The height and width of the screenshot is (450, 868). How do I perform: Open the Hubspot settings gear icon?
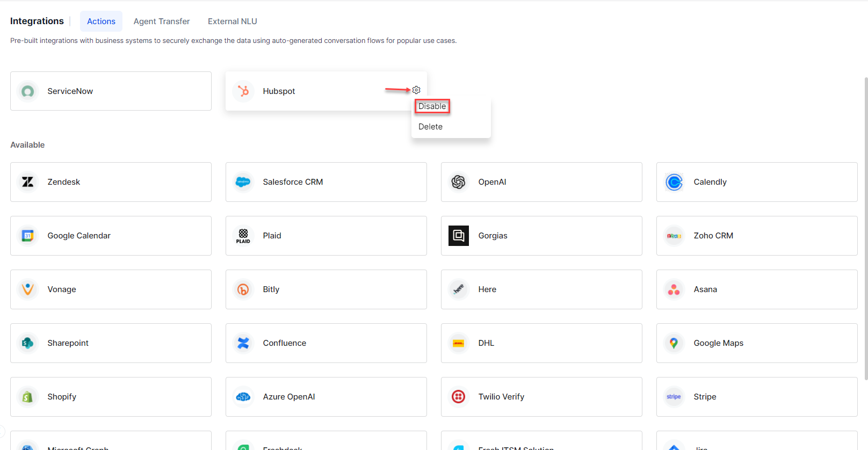pos(416,90)
